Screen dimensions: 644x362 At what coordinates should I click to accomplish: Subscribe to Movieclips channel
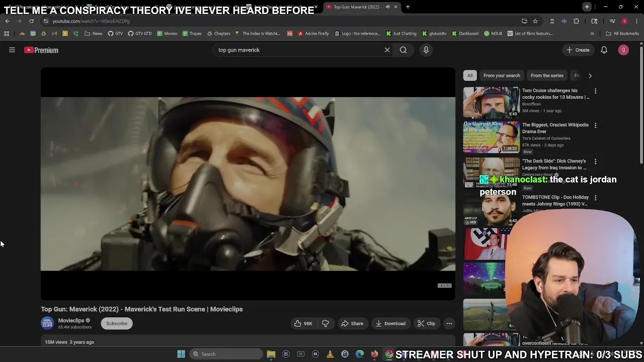click(117, 323)
